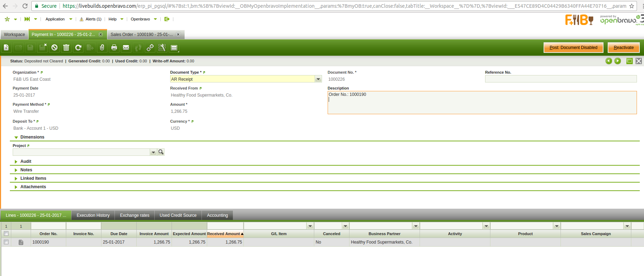Refresh the payment record data

click(x=78, y=48)
